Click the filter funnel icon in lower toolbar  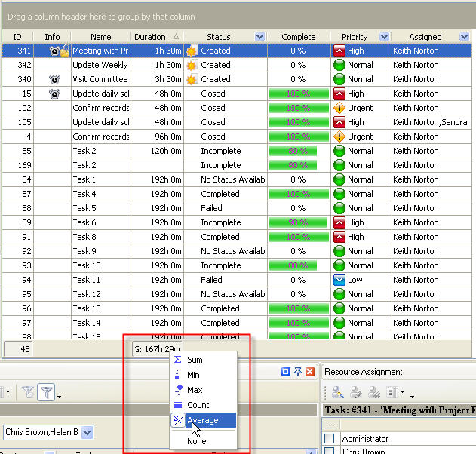(47, 391)
